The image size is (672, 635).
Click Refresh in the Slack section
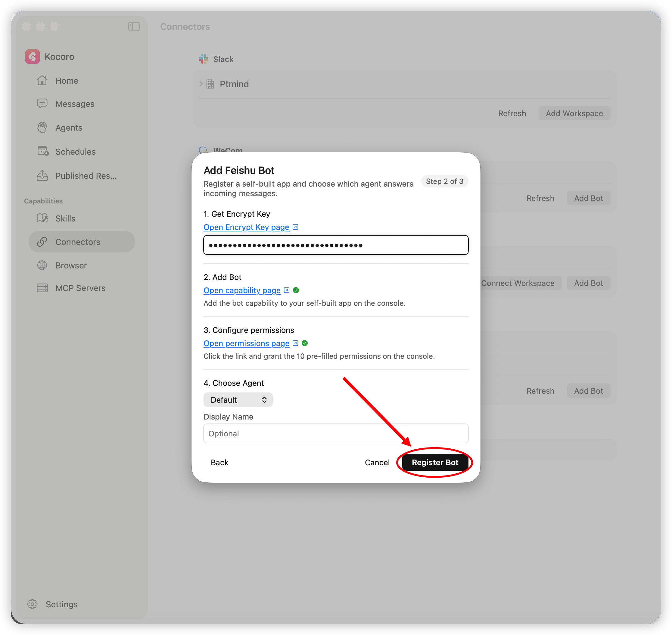512,113
